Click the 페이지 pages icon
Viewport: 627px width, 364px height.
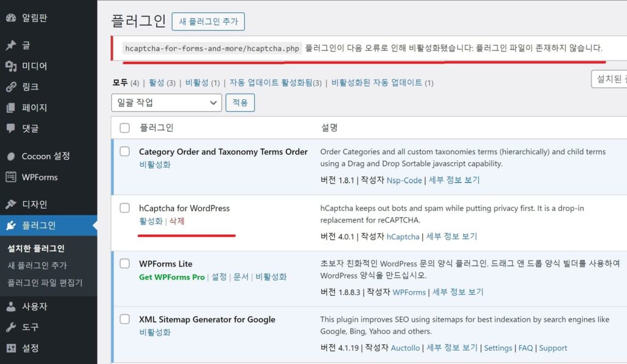coord(11,108)
